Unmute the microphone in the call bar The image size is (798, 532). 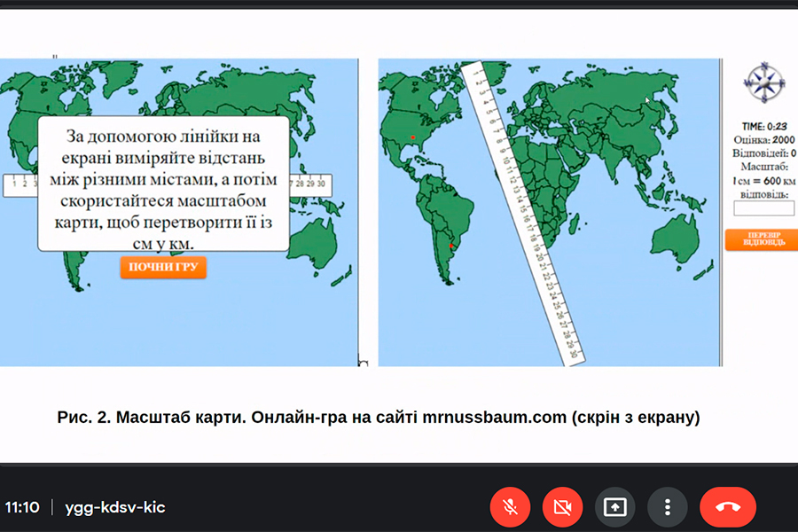coord(510,507)
